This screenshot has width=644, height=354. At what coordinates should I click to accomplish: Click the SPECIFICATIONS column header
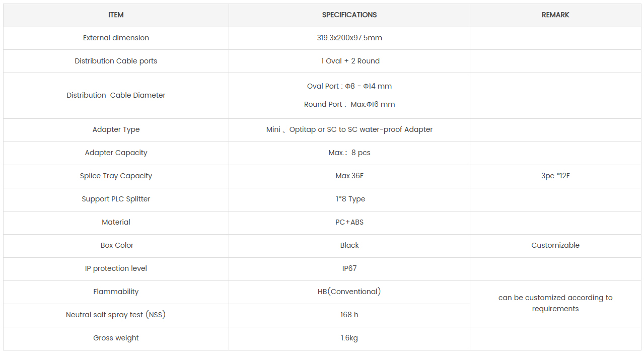(349, 15)
